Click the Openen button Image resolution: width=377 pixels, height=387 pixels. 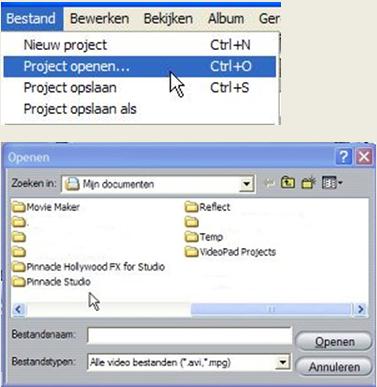pos(334,341)
